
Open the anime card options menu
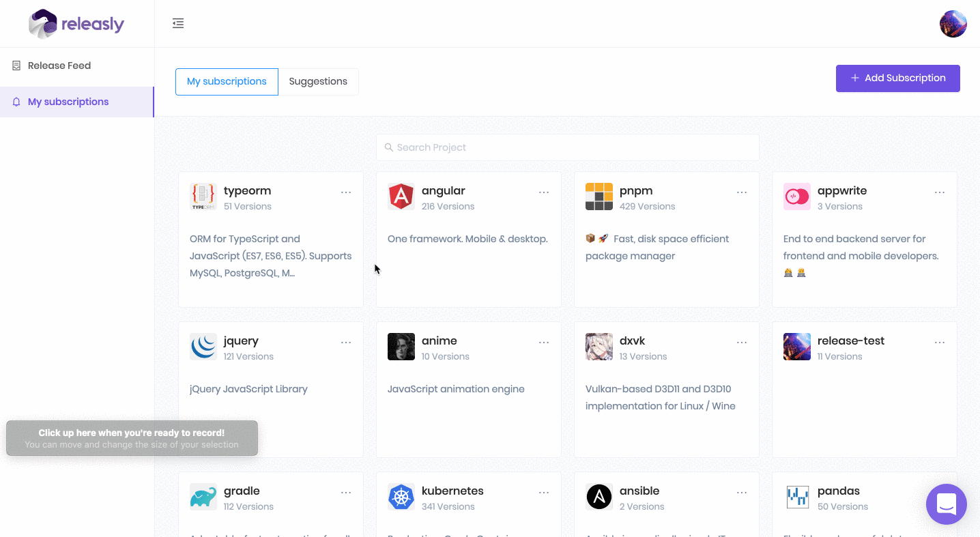[544, 343]
